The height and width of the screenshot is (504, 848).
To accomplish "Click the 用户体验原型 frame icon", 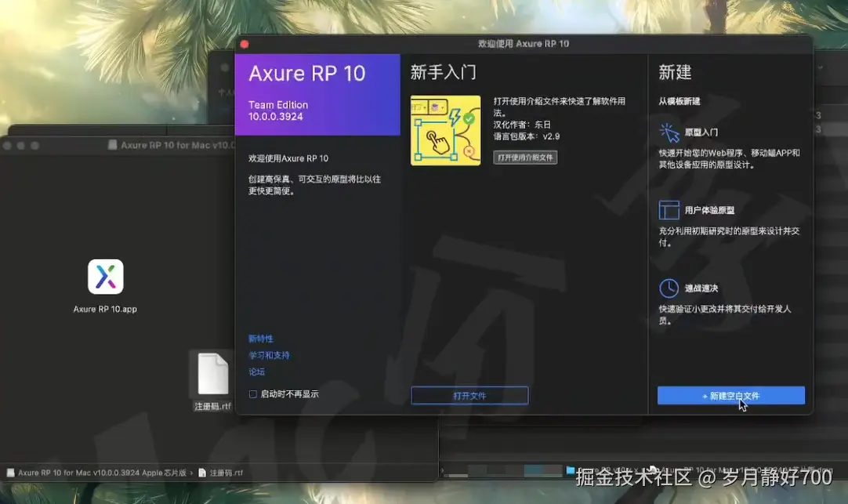I will coord(670,209).
